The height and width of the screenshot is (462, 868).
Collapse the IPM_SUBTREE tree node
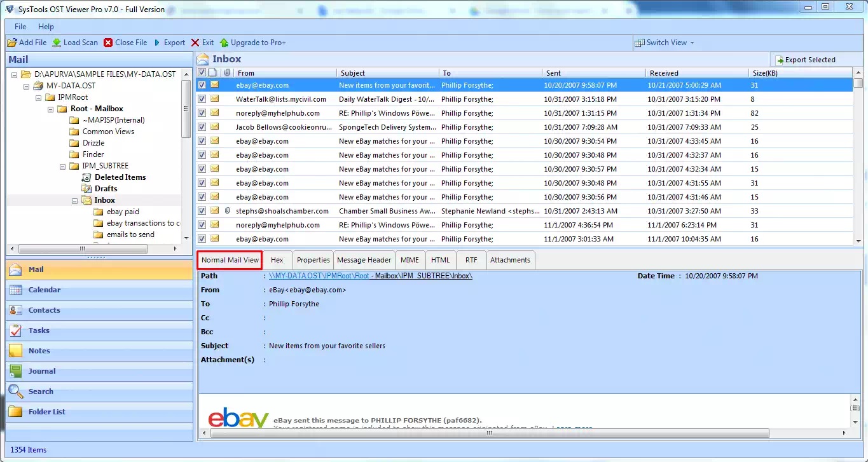[63, 166]
